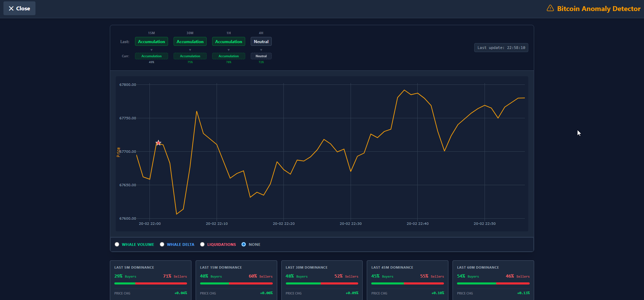Click the Bitcoin Anomaly Detector title
The height and width of the screenshot is (300, 644).
599,9
